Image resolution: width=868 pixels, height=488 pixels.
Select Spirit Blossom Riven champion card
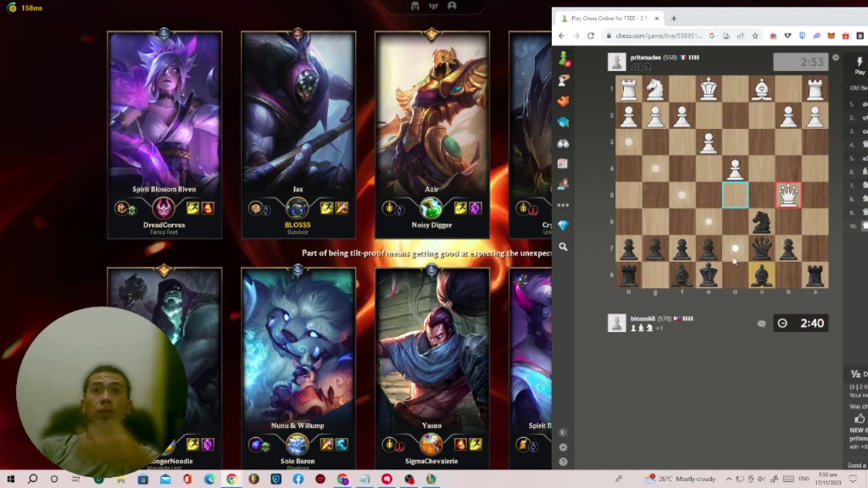click(164, 135)
